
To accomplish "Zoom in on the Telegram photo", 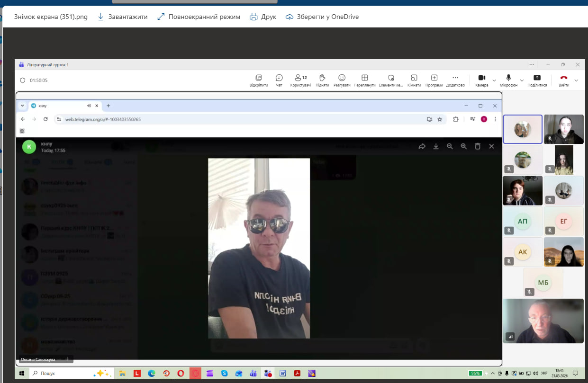I will click(464, 147).
